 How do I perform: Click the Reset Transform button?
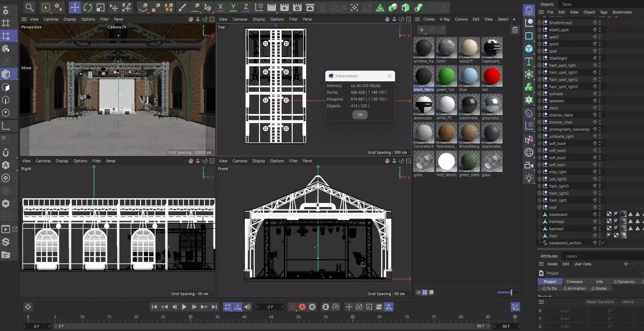point(600,302)
